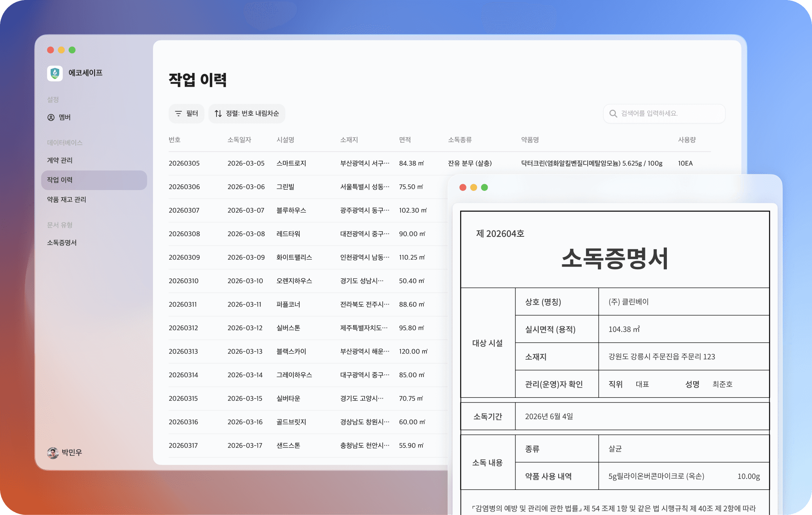This screenshot has width=812, height=515.
Task: Maximize main window with green button
Action: click(x=72, y=50)
